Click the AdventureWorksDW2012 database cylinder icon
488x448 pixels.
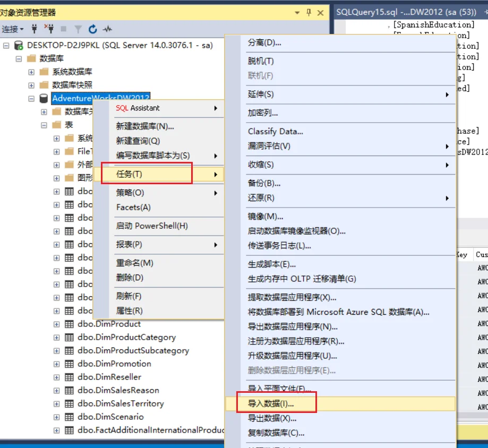pos(44,98)
